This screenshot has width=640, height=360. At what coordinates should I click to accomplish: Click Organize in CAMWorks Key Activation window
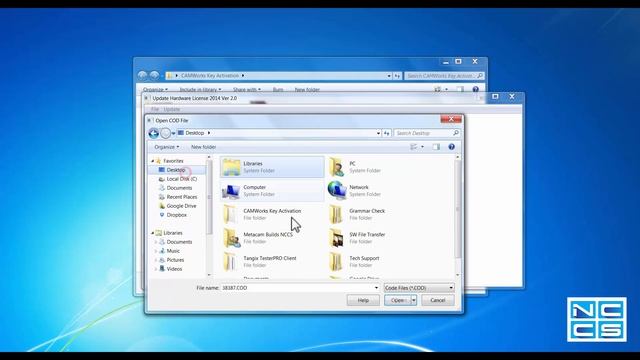tap(155, 89)
